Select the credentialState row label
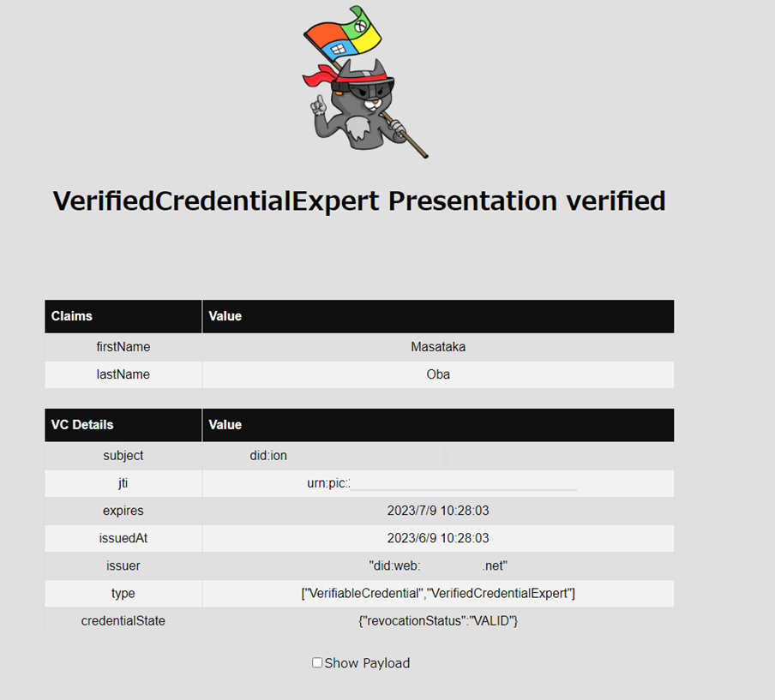This screenshot has height=700, width=775. (123, 620)
